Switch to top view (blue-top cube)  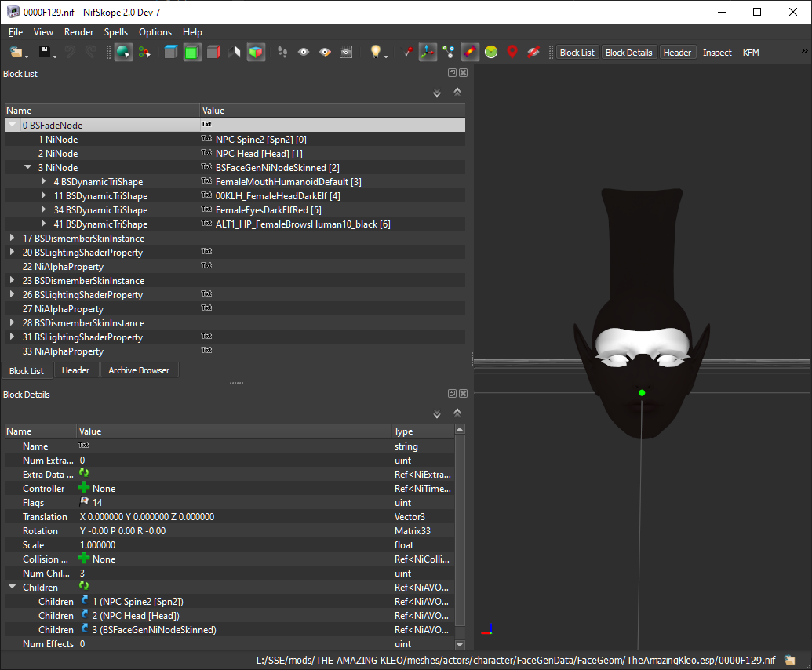coord(171,53)
